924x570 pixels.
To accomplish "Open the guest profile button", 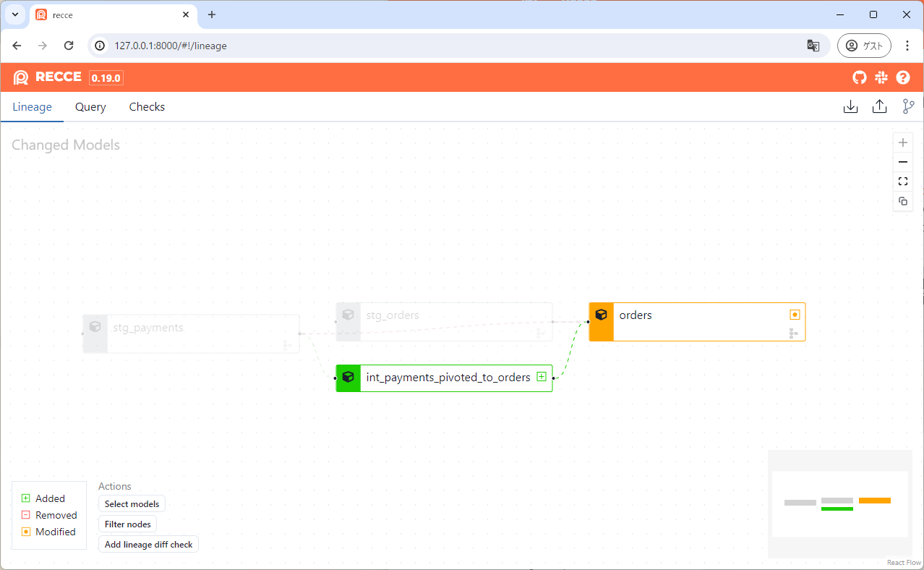I will (864, 46).
